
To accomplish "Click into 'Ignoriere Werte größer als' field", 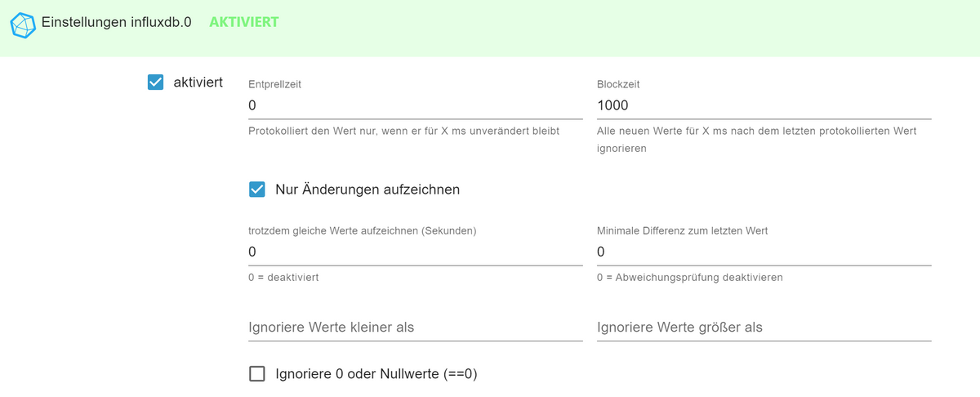I will pos(764,327).
